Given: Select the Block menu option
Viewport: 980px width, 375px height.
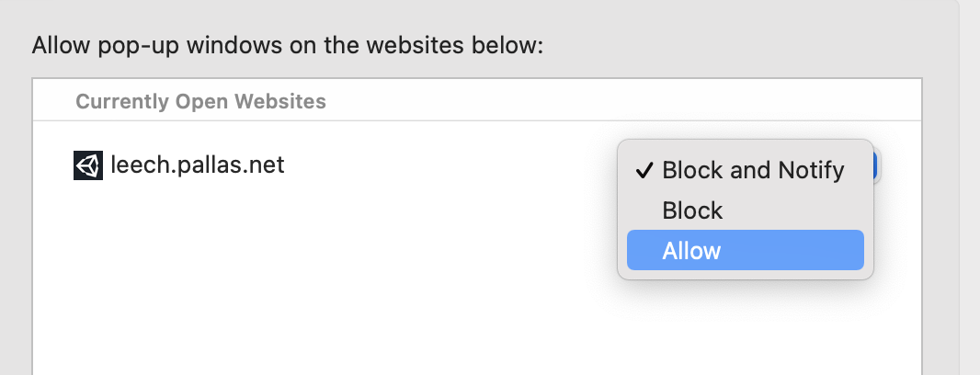Looking at the screenshot, I should pos(692,210).
